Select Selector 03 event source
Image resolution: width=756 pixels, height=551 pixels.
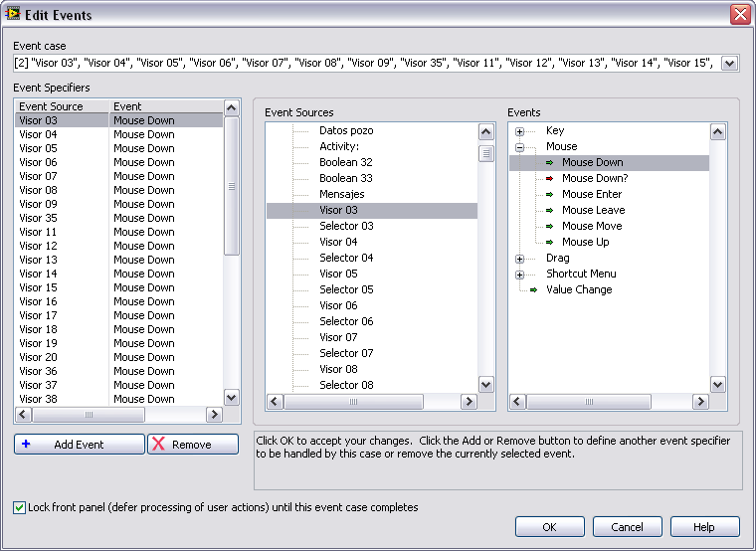[346, 226]
